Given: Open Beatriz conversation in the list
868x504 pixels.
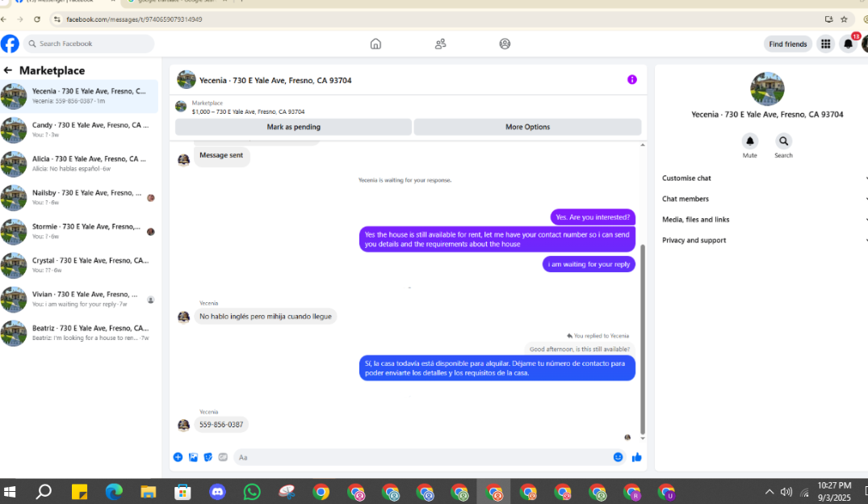Looking at the screenshot, I should [79, 332].
